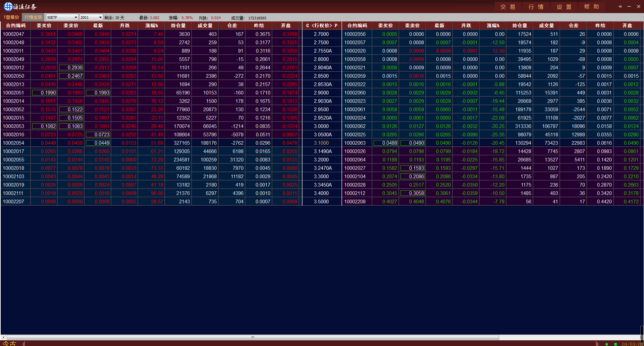Click the boxed bid price 0.1082
Screen dimensions: 644x346
tap(44, 126)
